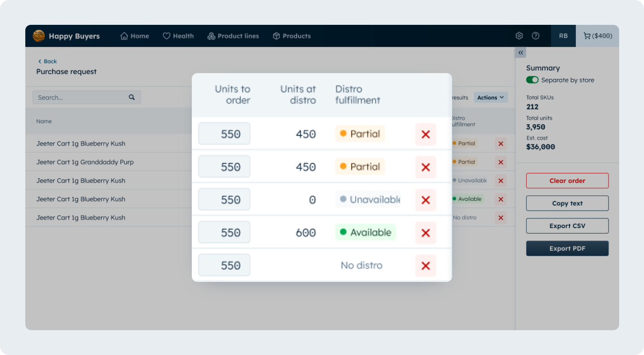This screenshot has height=355, width=644.
Task: Remove the first Partial row in the zoomed card
Action: (x=425, y=134)
